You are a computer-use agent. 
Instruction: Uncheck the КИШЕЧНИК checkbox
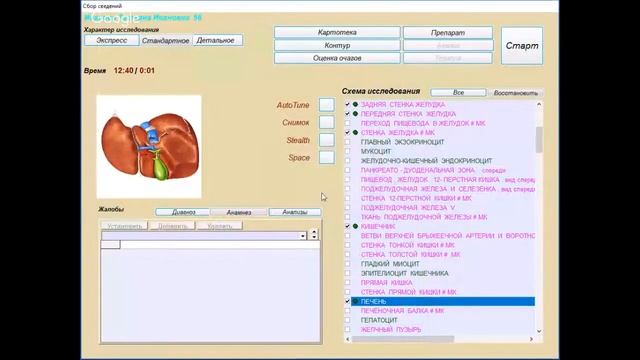(x=347, y=226)
